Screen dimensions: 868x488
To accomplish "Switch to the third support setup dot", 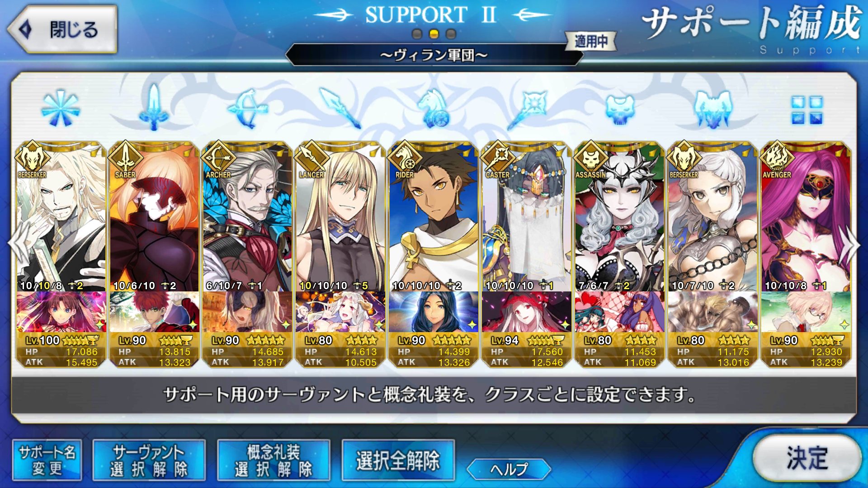I will [x=451, y=34].
